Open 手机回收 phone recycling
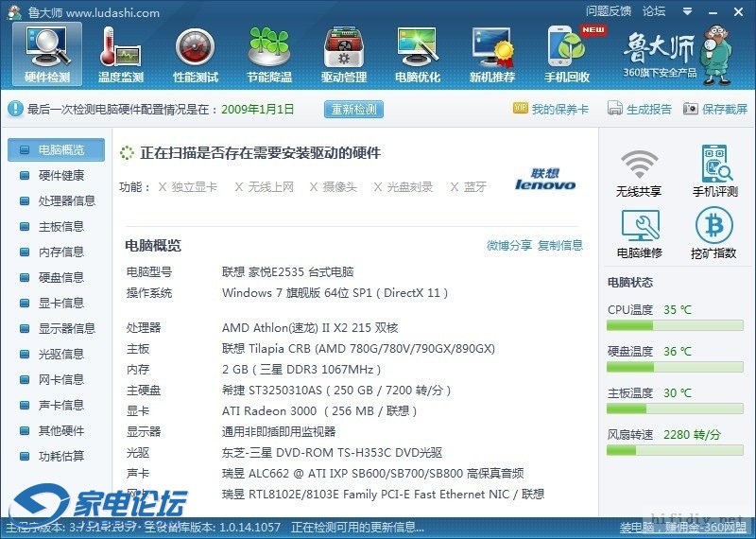 [x=567, y=54]
